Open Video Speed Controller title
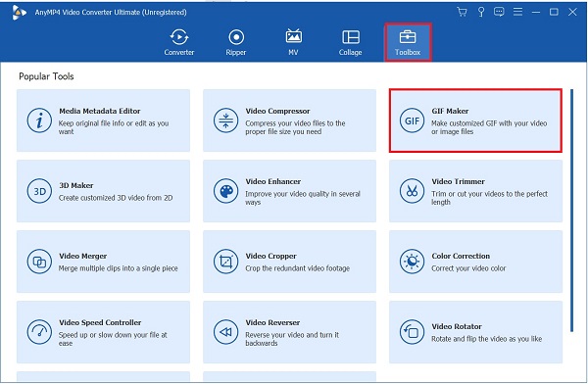588x384 pixels. tap(100, 322)
